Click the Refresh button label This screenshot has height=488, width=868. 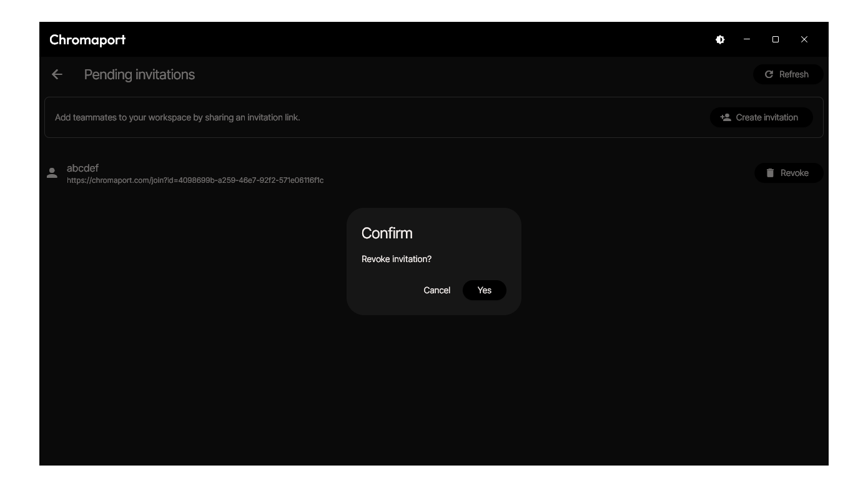(x=794, y=74)
